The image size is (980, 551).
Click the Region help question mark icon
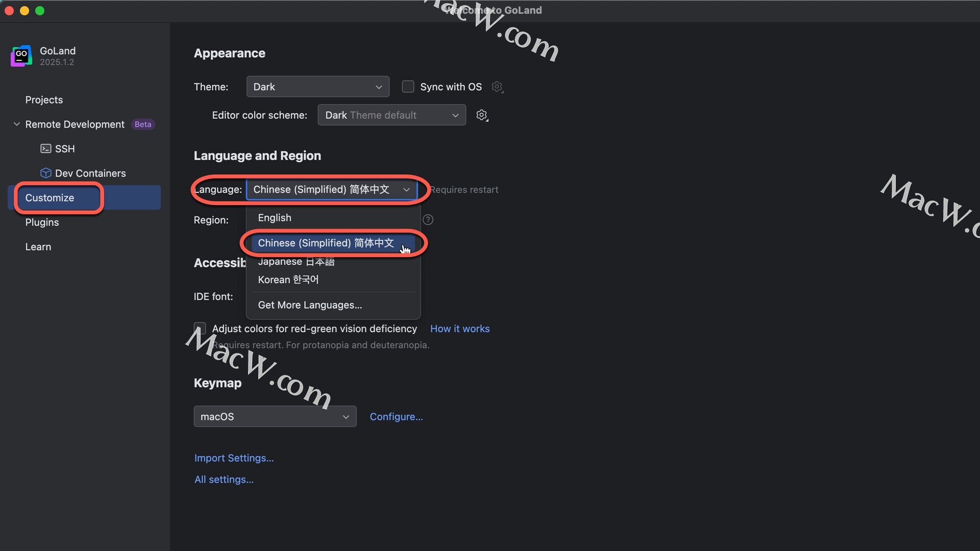(428, 220)
